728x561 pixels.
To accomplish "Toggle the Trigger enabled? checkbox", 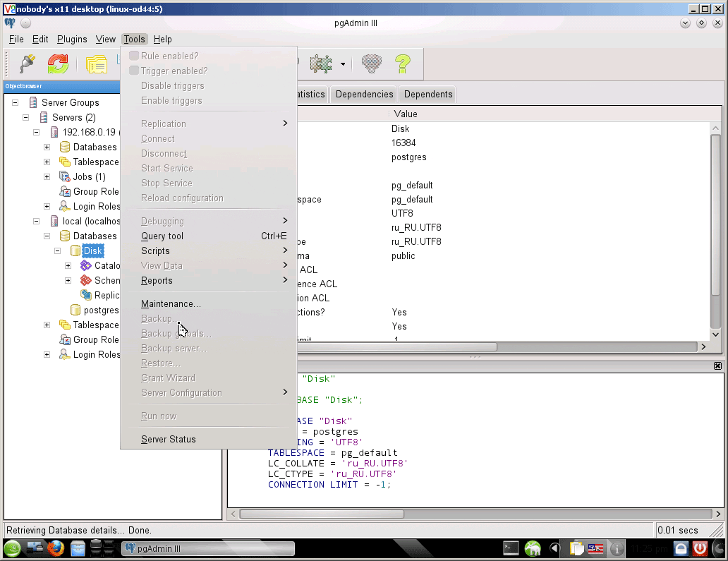I will point(134,71).
